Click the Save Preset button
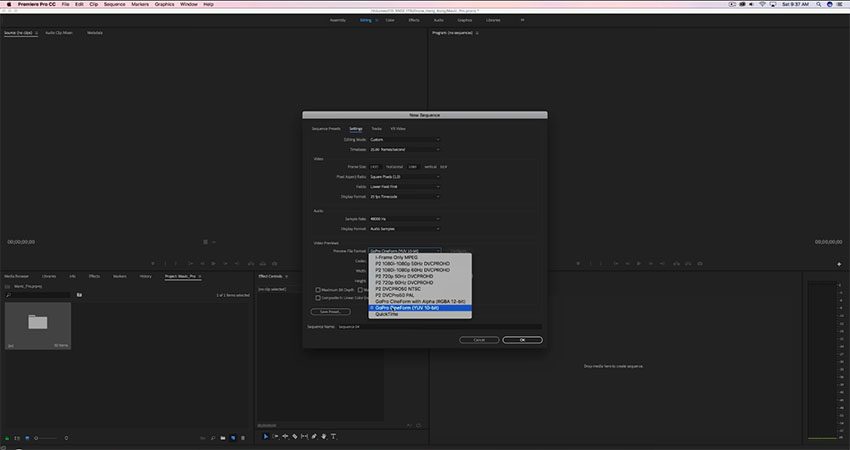The height and width of the screenshot is (450, 850). click(x=331, y=312)
